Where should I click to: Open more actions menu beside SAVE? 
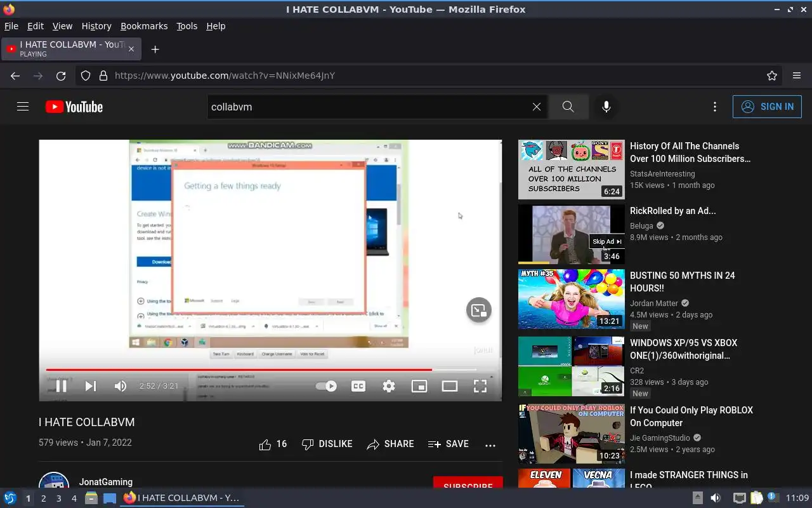click(490, 444)
